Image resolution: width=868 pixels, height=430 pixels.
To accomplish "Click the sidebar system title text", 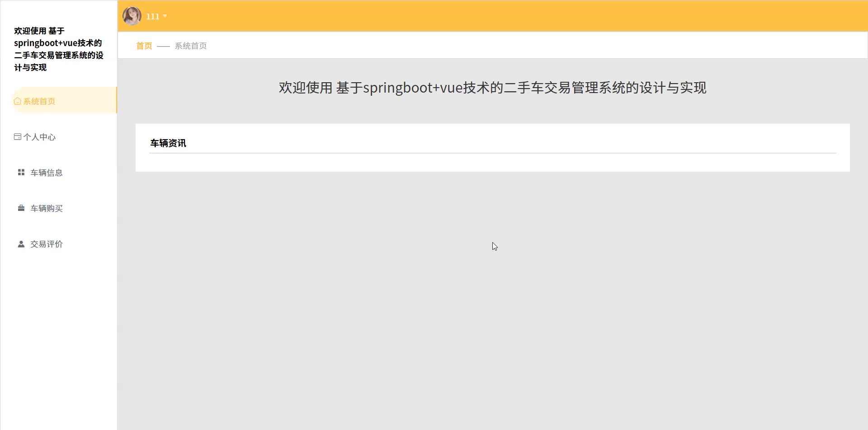I will (x=59, y=49).
